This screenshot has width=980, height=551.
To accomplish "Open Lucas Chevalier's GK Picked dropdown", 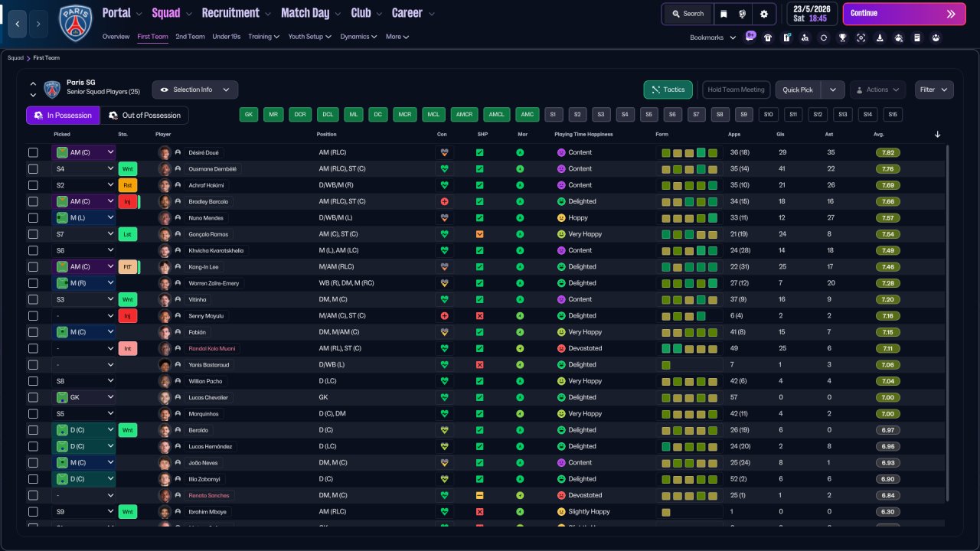I will [x=83, y=397].
